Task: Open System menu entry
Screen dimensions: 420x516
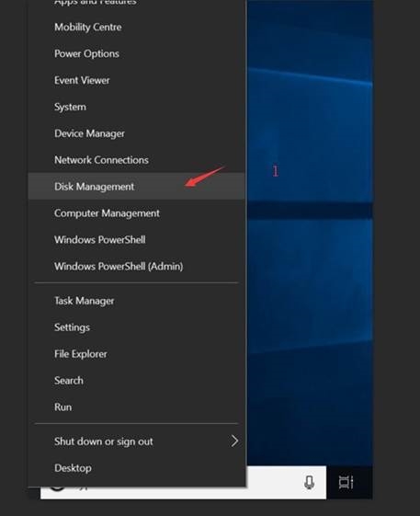Action: coord(137,107)
